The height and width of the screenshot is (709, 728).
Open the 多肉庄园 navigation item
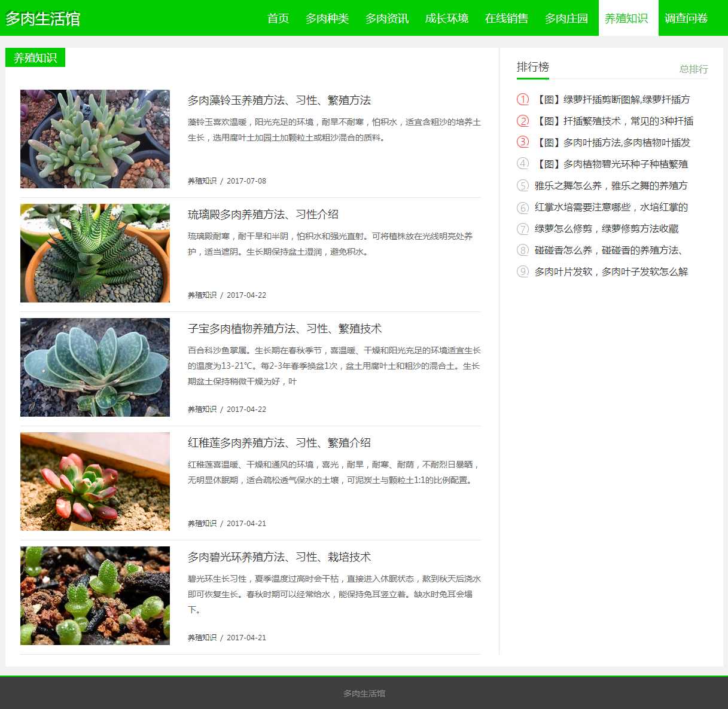pos(566,19)
